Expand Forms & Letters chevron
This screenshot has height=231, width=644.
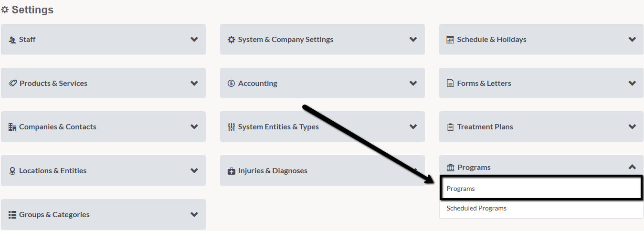click(x=632, y=83)
